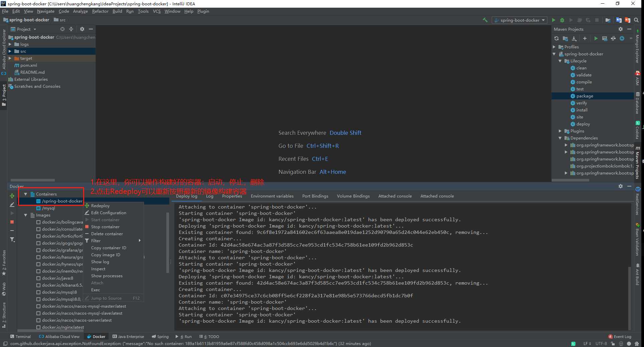Select Stop container in context menu

click(114, 227)
